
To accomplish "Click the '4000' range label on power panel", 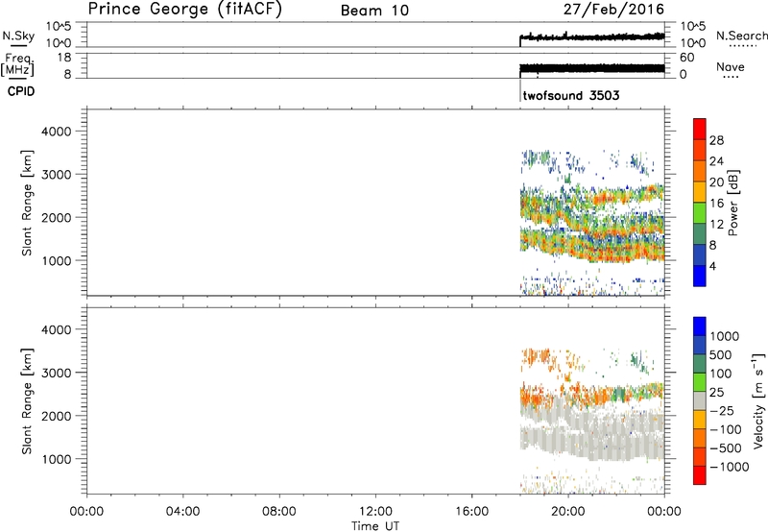I will coord(57,132).
